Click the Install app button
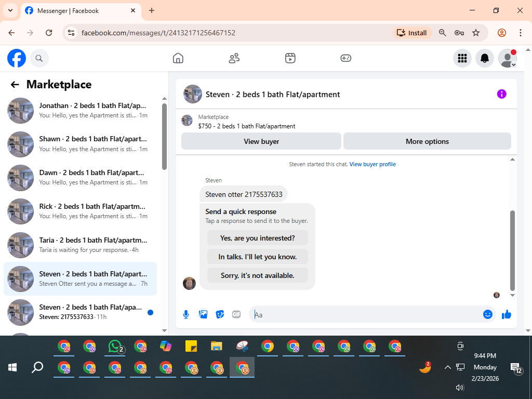Viewport: 532px width, 399px height. tap(412, 33)
